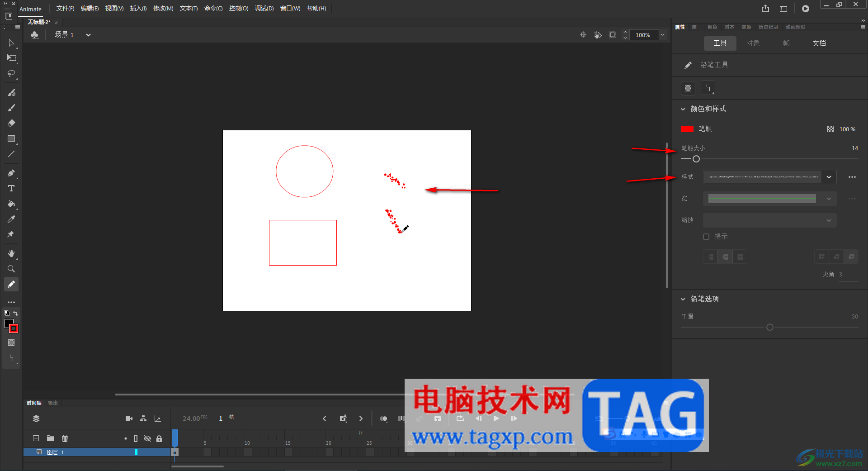Open the Help menu
This screenshot has height=471, width=868.
point(316,9)
